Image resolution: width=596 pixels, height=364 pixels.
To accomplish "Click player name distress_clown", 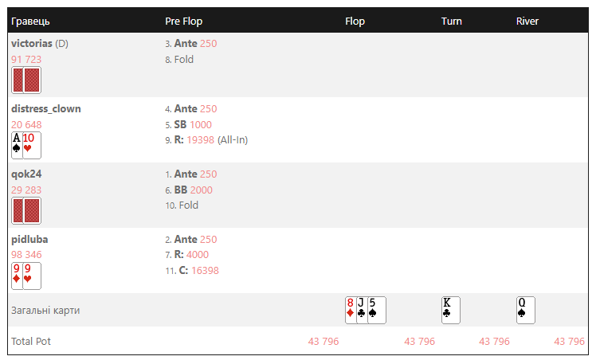I will [x=46, y=108].
